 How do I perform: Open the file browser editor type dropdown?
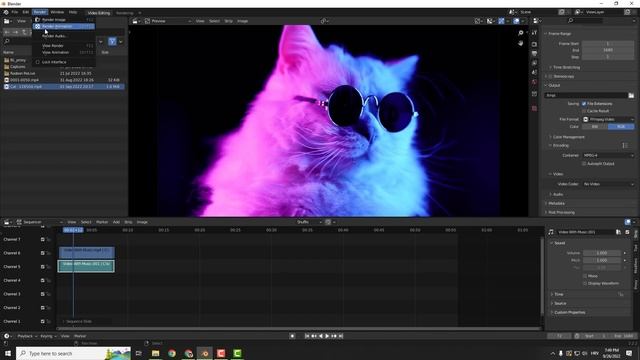click(x=8, y=21)
